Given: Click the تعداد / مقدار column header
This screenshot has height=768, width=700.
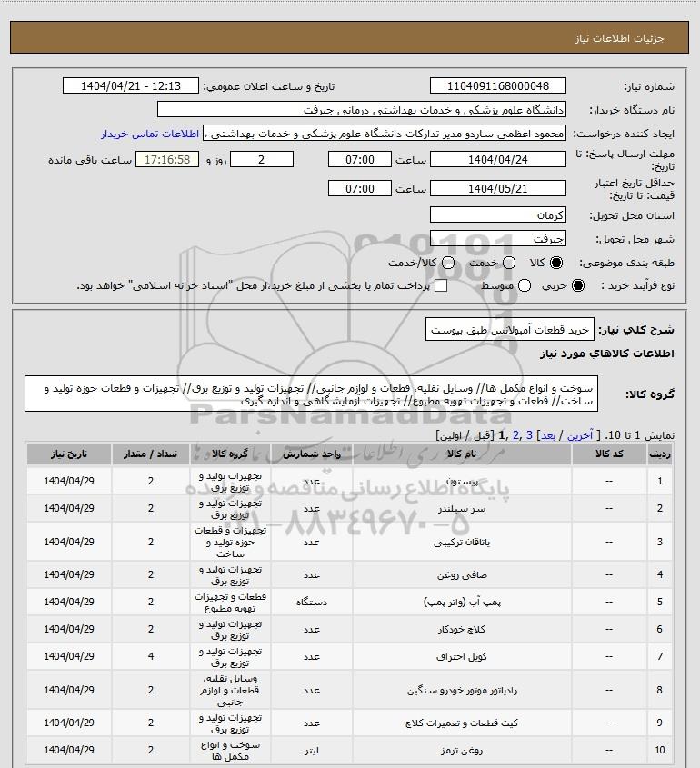Looking at the screenshot, I should pyautogui.click(x=150, y=454).
